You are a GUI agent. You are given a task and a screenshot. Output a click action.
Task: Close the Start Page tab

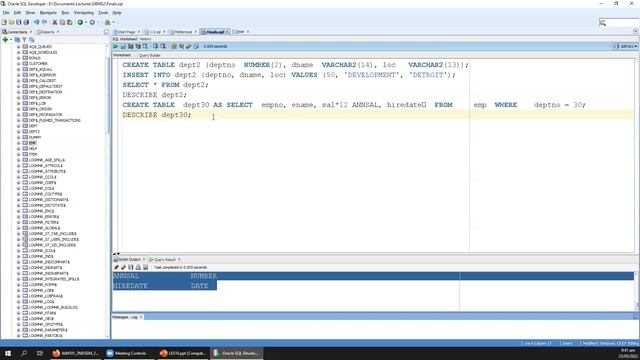tap(139, 32)
